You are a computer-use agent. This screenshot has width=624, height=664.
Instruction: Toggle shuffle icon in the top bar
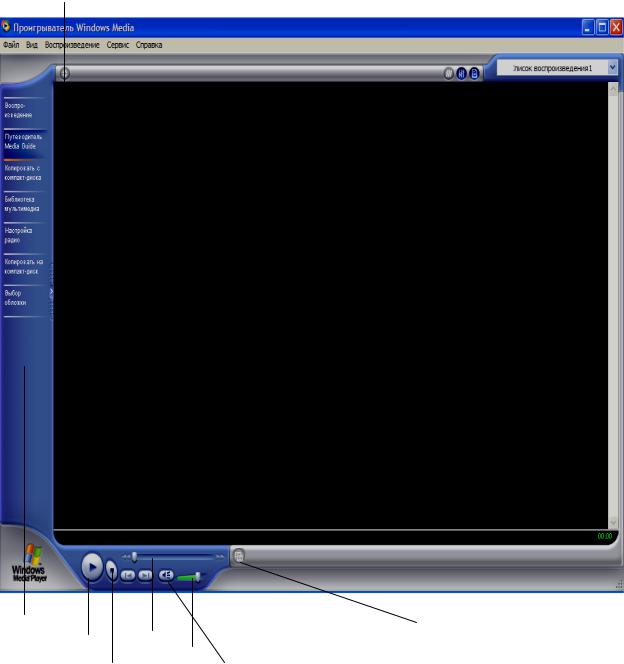pyautogui.click(x=448, y=74)
